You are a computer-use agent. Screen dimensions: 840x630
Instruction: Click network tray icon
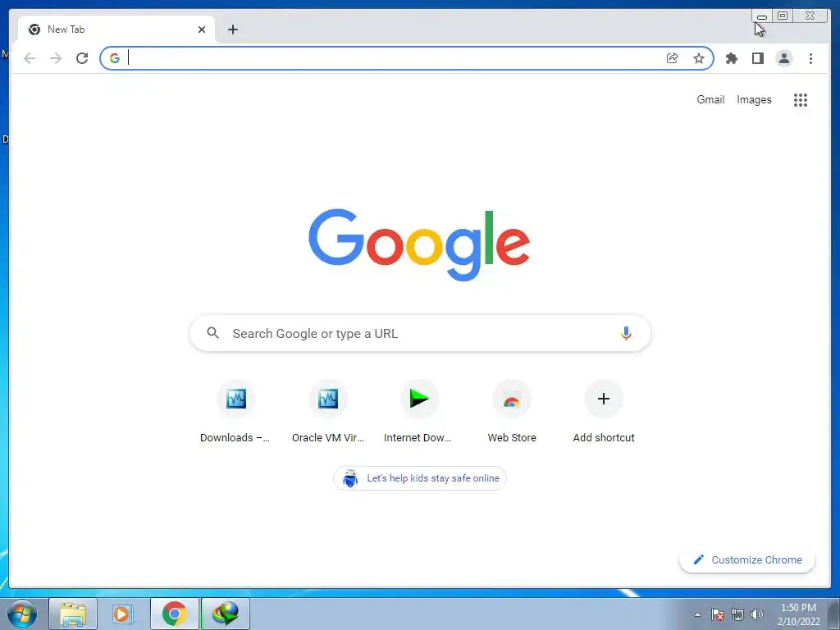coord(737,614)
